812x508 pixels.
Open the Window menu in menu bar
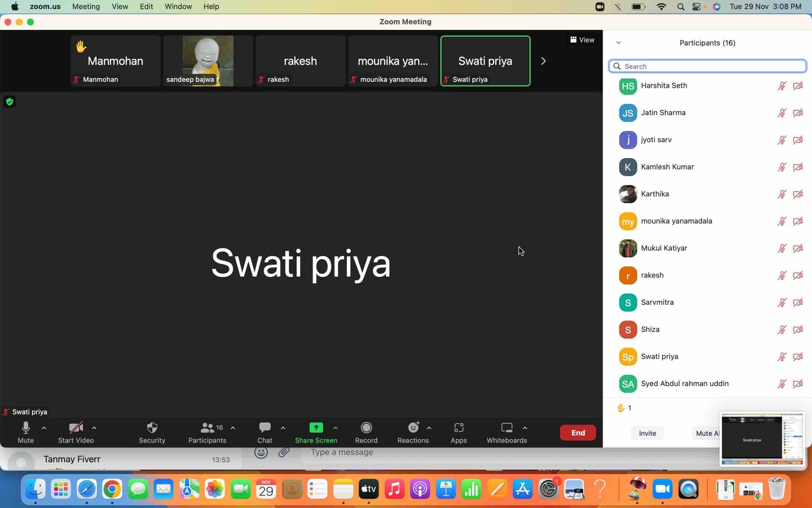pos(178,7)
